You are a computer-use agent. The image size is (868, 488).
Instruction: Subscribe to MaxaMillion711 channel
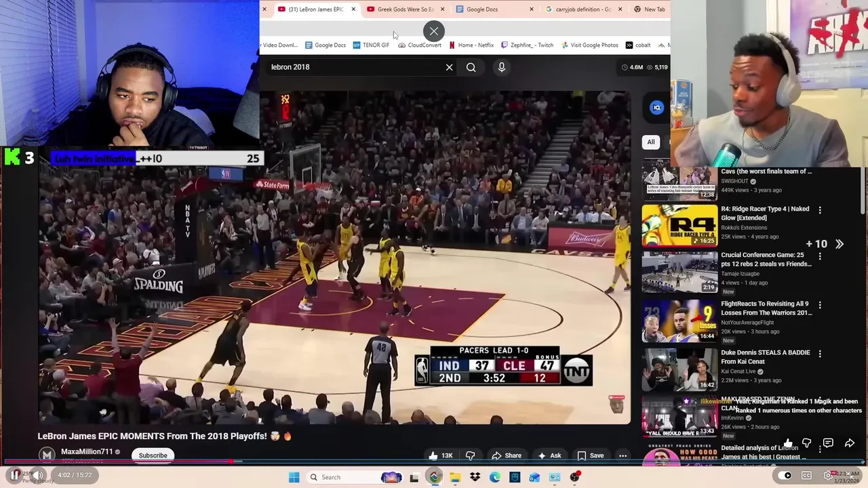153,455
